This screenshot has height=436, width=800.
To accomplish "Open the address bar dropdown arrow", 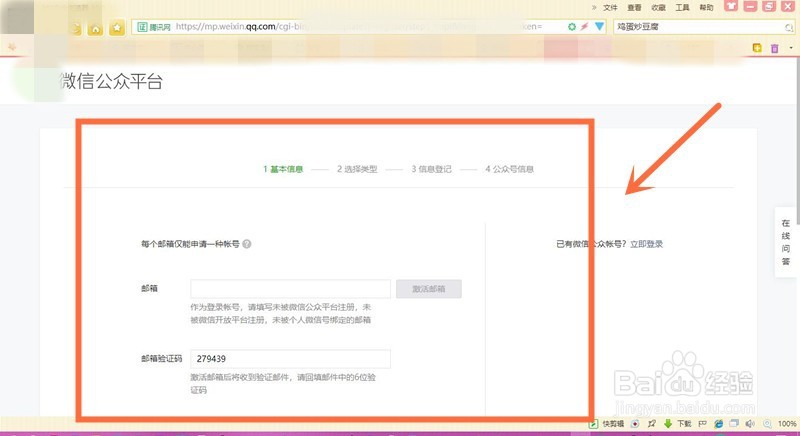I will pyautogui.click(x=599, y=27).
